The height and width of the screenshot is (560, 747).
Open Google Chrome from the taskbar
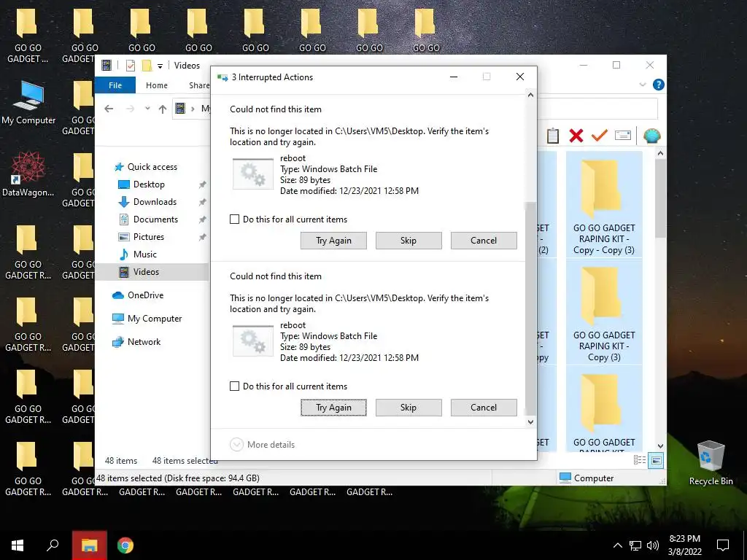pos(125,545)
